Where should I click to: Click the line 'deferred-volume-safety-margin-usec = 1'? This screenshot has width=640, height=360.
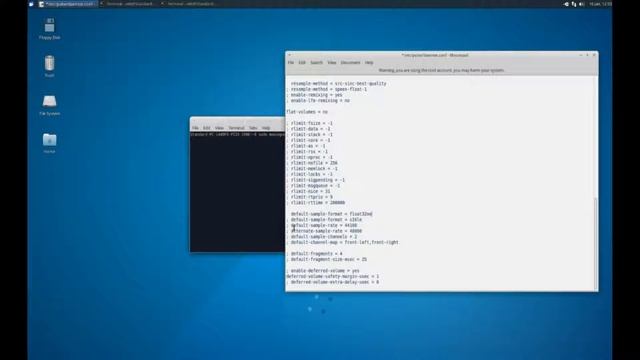click(x=333, y=277)
